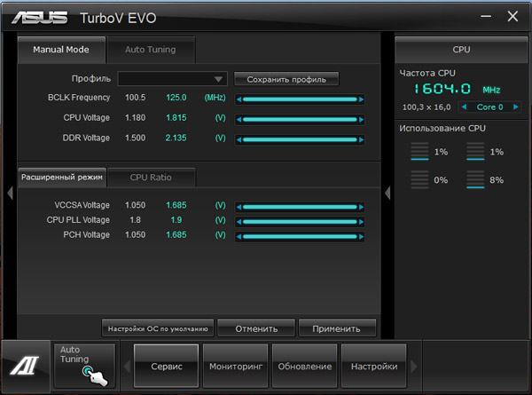Close the TurboV EVO window
Screen dimensions: 532x395
(x=512, y=16)
